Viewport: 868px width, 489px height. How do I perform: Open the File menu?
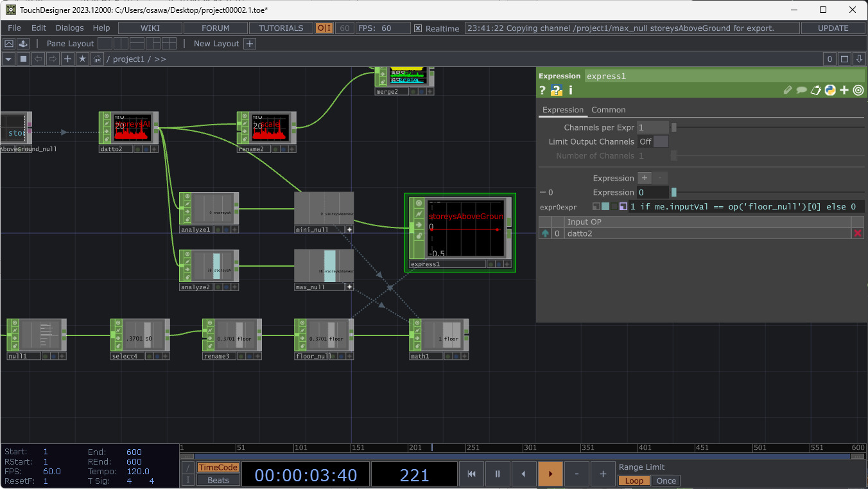(x=14, y=28)
